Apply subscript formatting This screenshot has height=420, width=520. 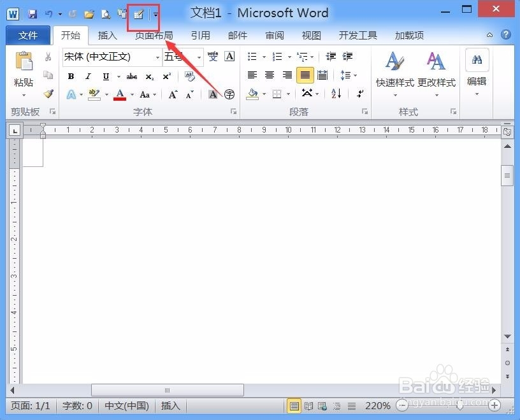click(150, 77)
